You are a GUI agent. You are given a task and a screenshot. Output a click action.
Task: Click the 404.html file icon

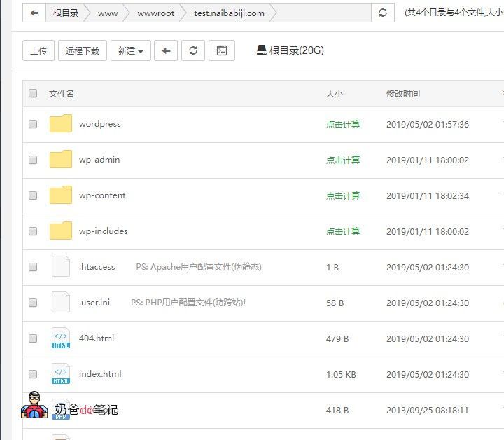pos(61,338)
